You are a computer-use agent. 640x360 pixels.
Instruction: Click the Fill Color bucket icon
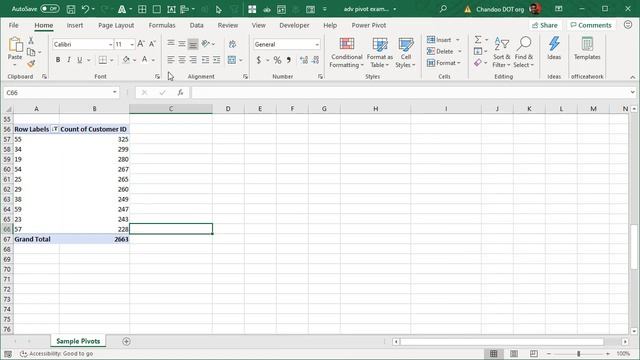(126, 60)
